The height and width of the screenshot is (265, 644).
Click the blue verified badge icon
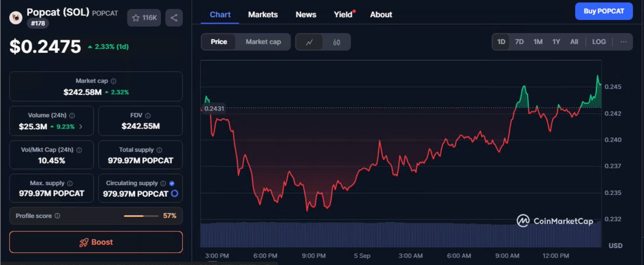[172, 183]
